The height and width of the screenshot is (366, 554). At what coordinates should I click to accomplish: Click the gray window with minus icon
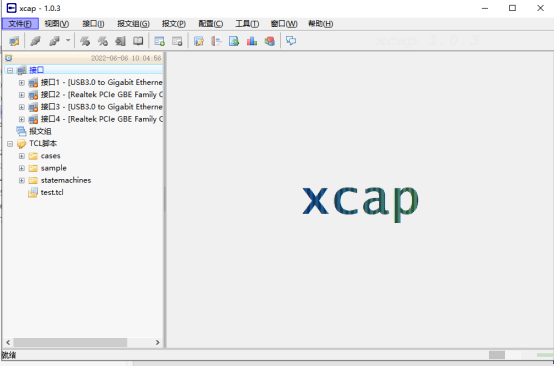click(177, 41)
